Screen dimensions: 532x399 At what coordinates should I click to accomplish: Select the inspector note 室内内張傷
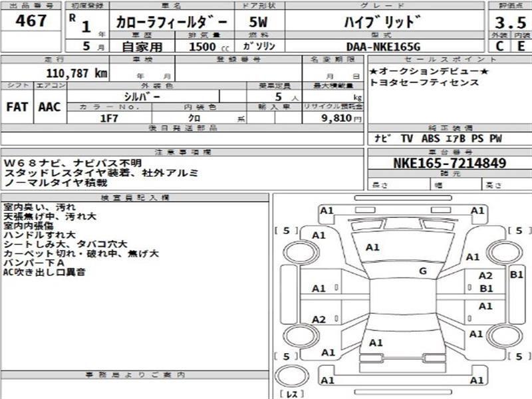pyautogui.click(x=29, y=225)
